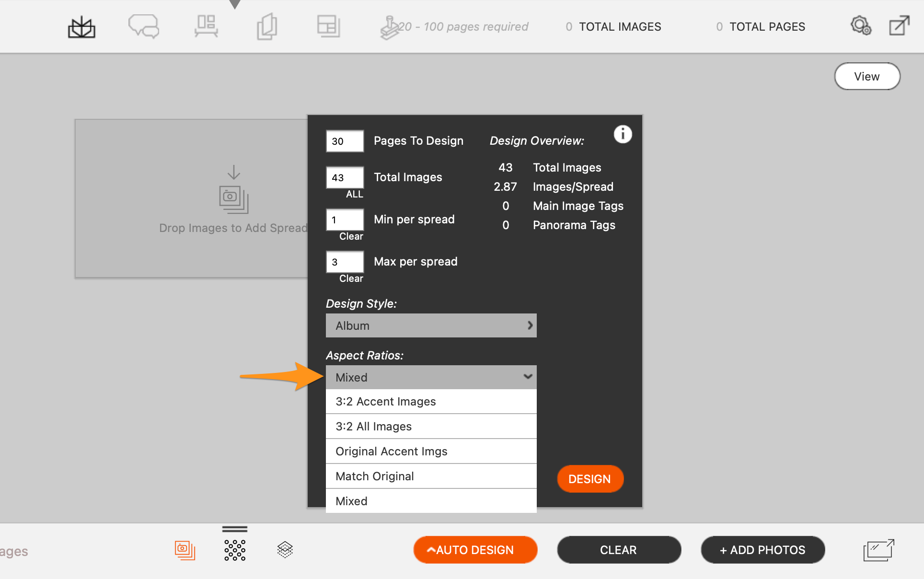Click the image export icon at bottom right

[879, 550]
